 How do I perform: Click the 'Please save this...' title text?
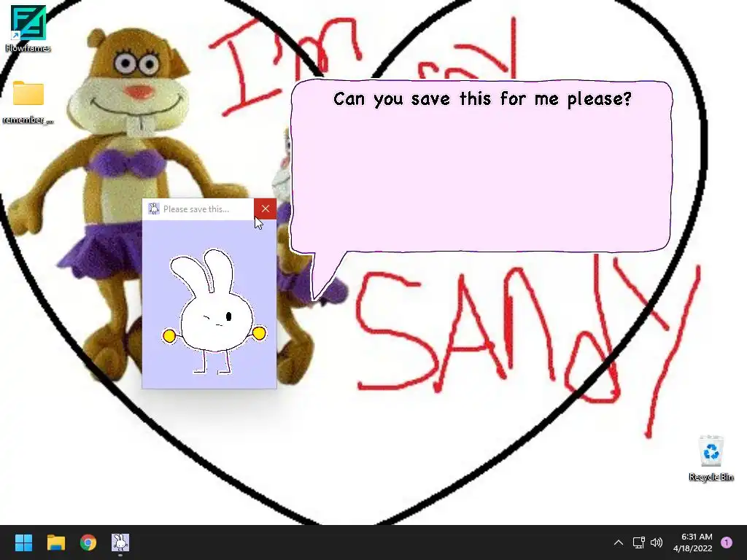196,209
